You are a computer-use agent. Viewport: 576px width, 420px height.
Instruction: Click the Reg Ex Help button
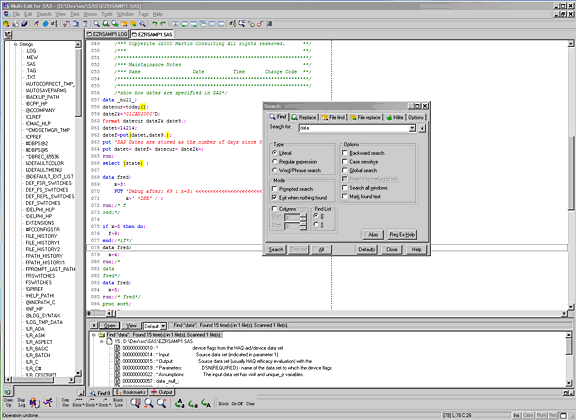click(402, 234)
